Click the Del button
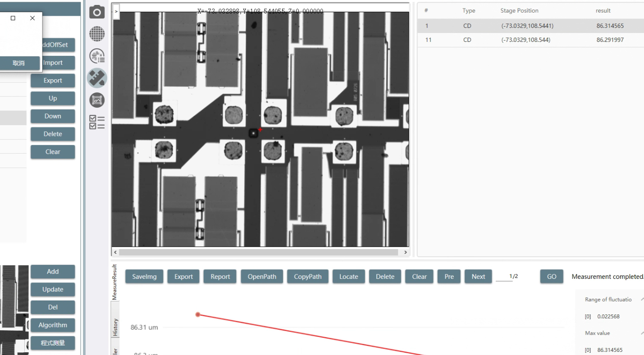This screenshot has width=644, height=355. click(53, 307)
